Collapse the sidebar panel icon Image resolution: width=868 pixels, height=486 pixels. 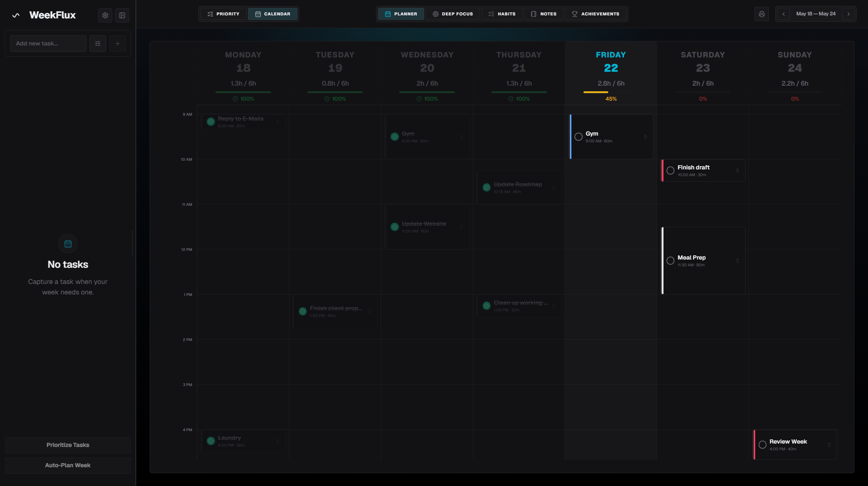122,15
